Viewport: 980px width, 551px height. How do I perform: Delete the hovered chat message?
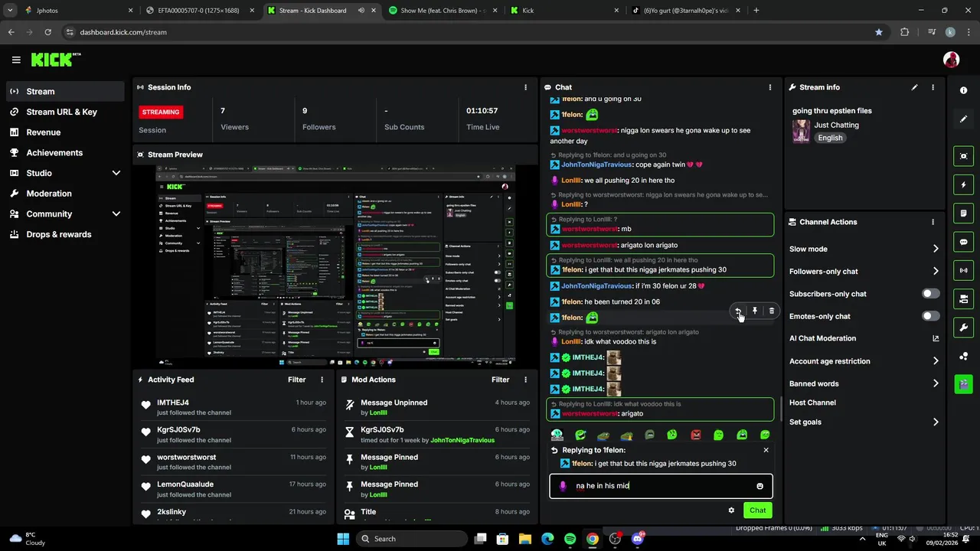coord(771,311)
